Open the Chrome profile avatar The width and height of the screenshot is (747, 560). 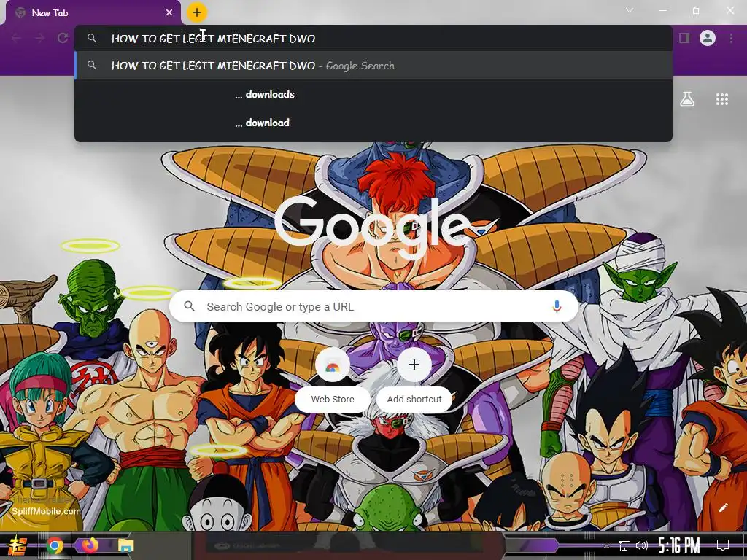[708, 38]
